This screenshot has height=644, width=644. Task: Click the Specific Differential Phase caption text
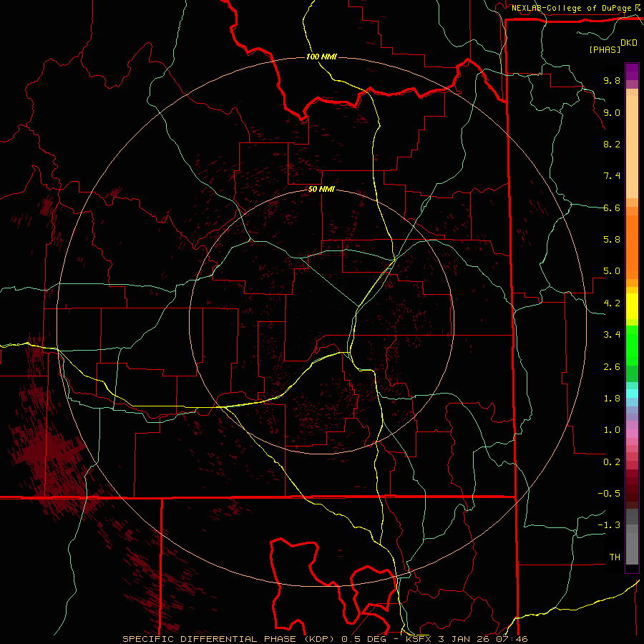pyautogui.click(x=325, y=639)
